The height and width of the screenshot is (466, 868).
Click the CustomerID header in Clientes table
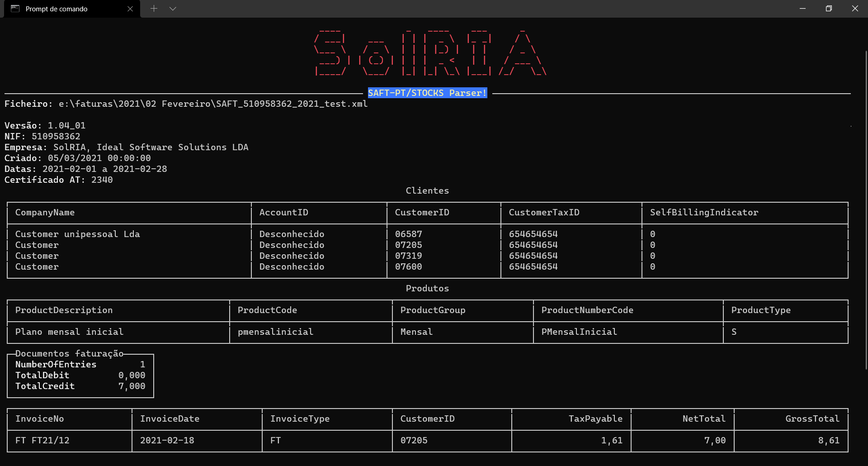(x=422, y=212)
